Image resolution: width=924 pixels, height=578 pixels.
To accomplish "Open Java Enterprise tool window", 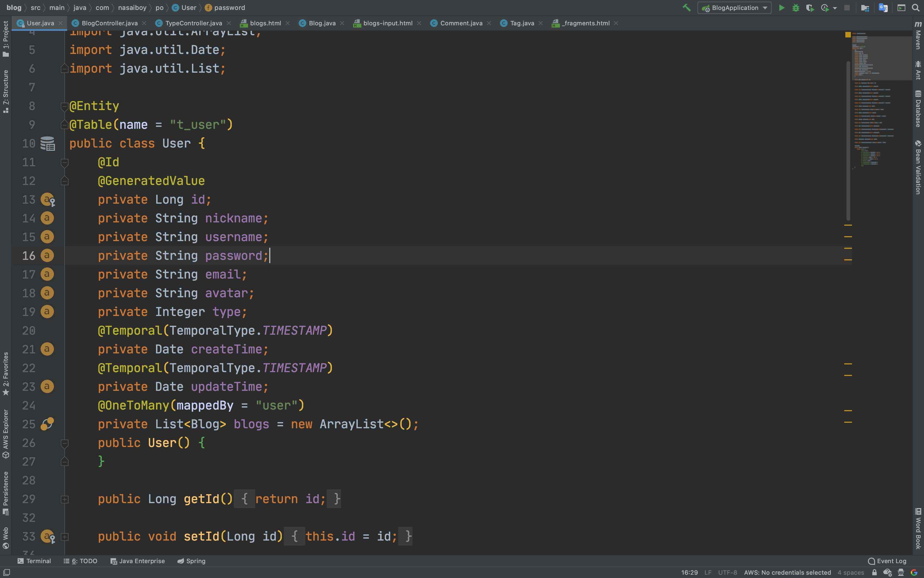I will pyautogui.click(x=137, y=561).
